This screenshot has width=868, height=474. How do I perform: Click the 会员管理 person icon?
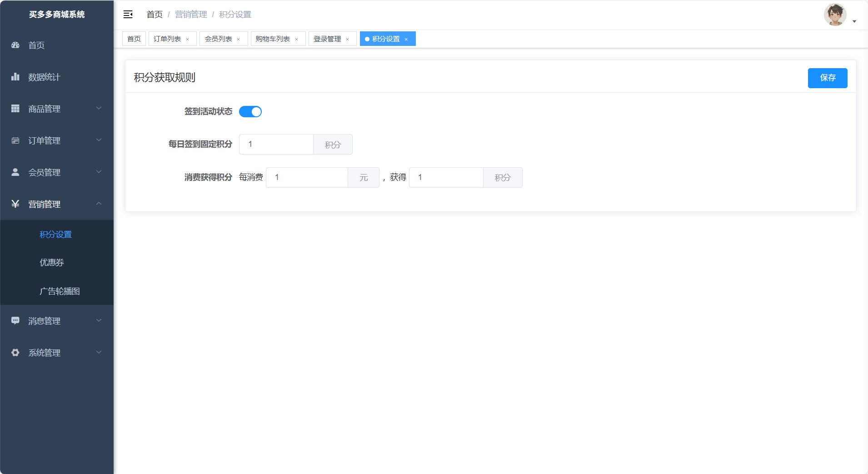15,172
